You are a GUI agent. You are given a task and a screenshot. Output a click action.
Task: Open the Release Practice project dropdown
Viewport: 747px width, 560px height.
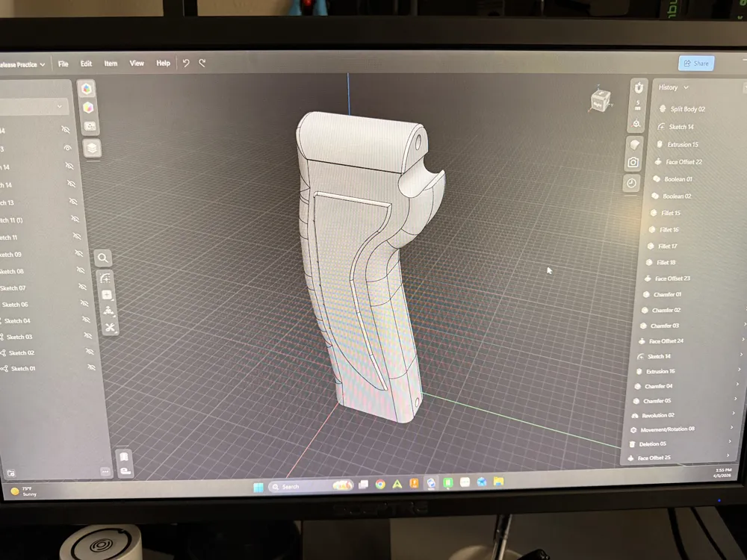coord(22,64)
